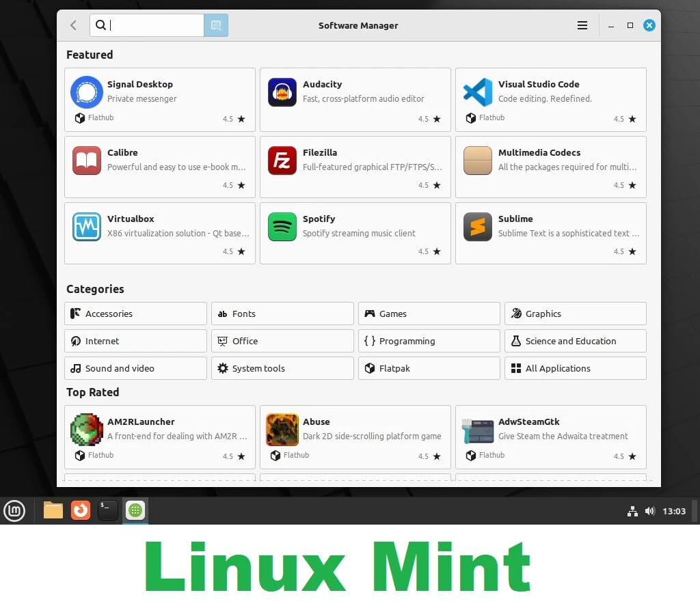The width and height of the screenshot is (700, 610).
Task: Click the Filezilla Fz icon
Action: (x=282, y=161)
